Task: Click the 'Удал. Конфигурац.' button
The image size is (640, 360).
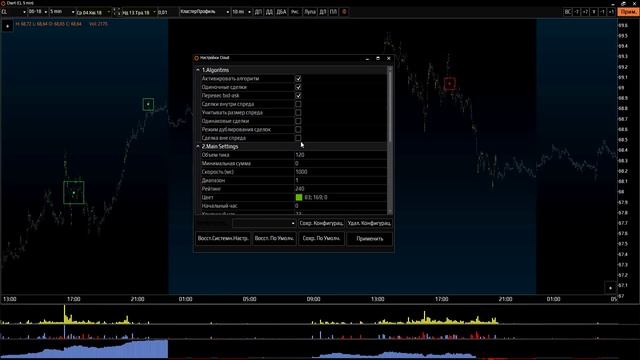Action: [369, 223]
